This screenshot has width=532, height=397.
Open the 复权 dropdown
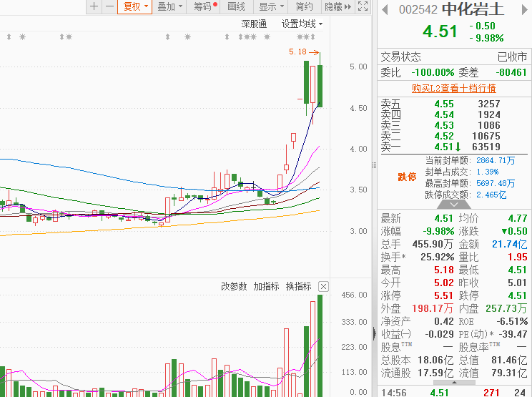coord(134,6)
